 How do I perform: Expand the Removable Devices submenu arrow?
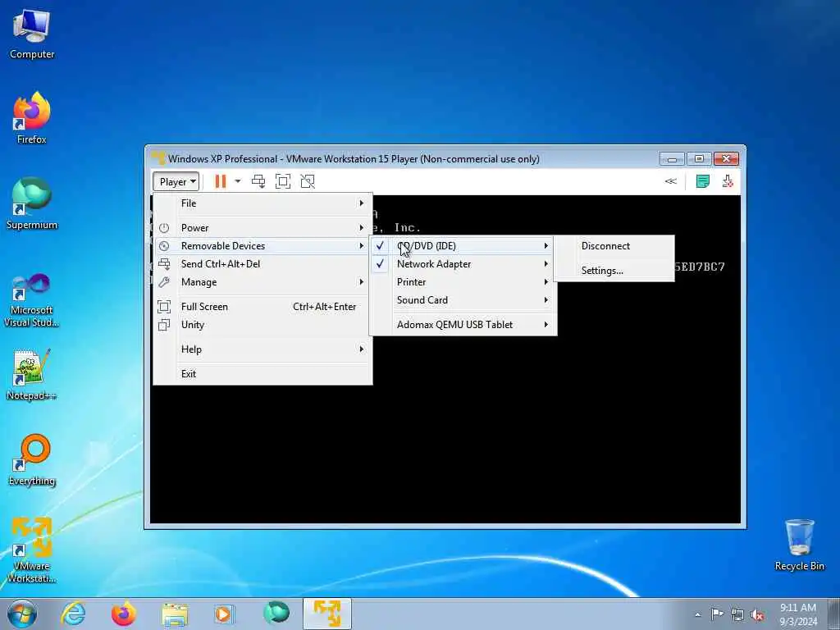click(362, 246)
